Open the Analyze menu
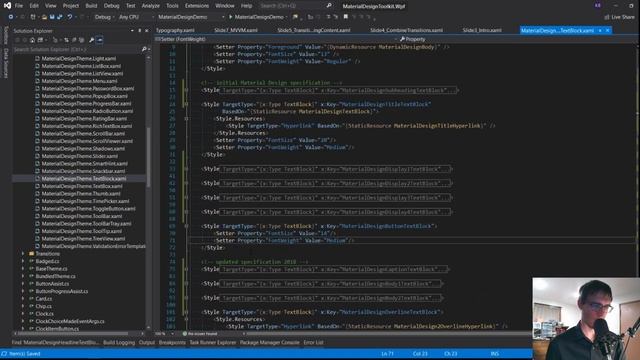The width and height of the screenshot is (640, 360). 151,6
